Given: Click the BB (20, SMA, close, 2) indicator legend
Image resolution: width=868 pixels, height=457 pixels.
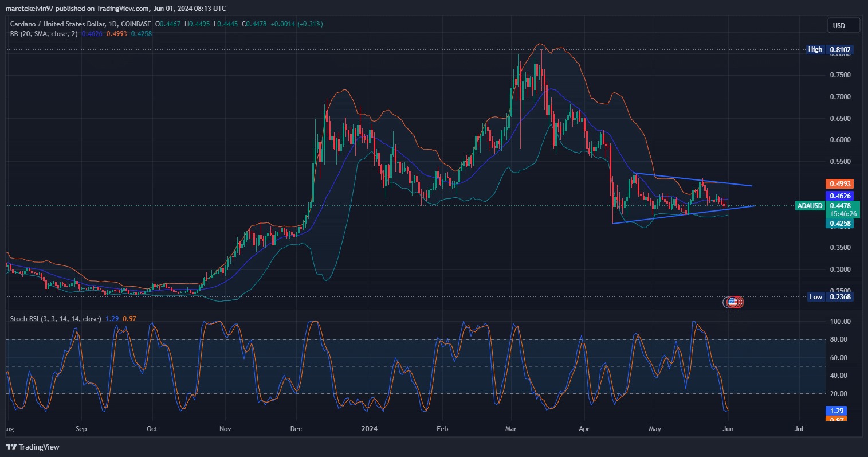Looking at the screenshot, I should pos(44,34).
